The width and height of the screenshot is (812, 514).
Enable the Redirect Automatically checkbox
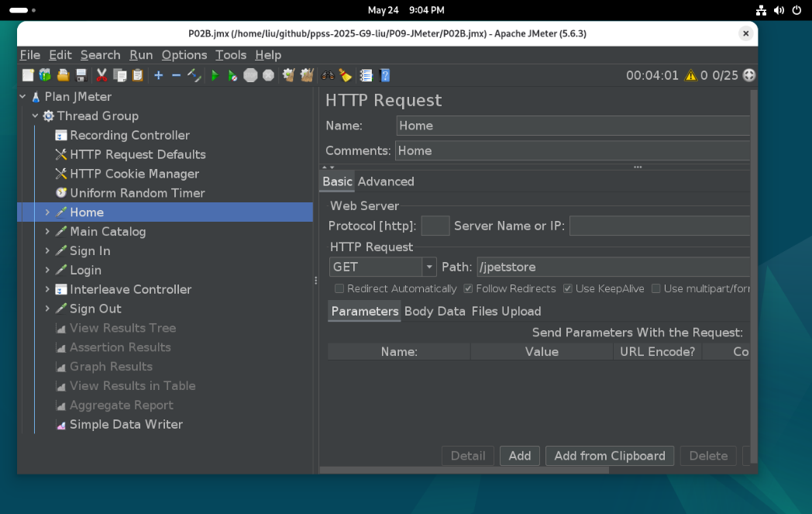pos(339,288)
